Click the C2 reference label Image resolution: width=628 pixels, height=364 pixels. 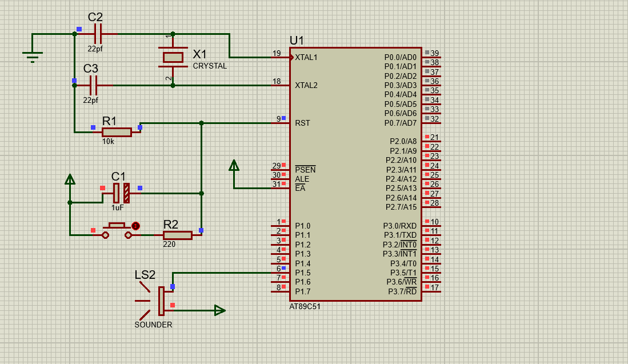coord(95,17)
